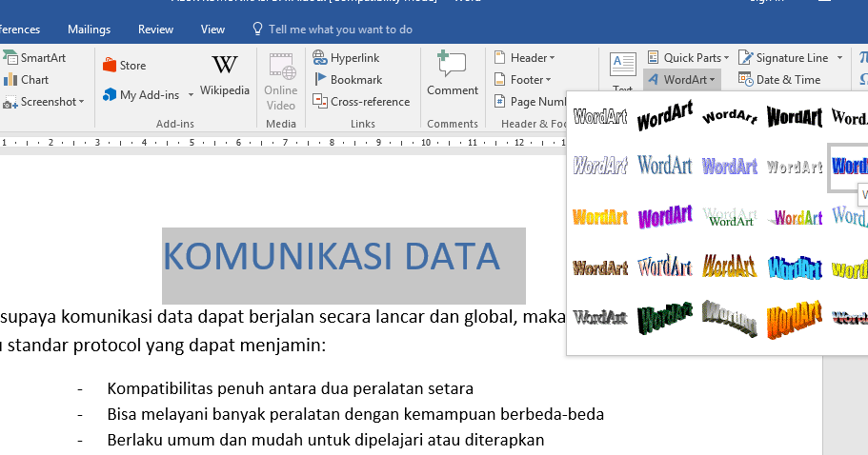This screenshot has width=868, height=455.
Task: Open the Header dropdown
Action: pyautogui.click(x=524, y=57)
